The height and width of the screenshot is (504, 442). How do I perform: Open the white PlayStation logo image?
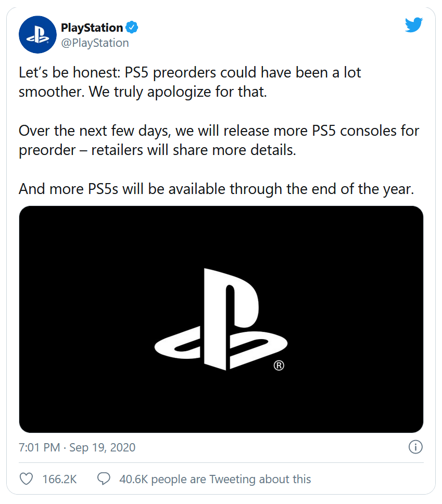tap(221, 319)
